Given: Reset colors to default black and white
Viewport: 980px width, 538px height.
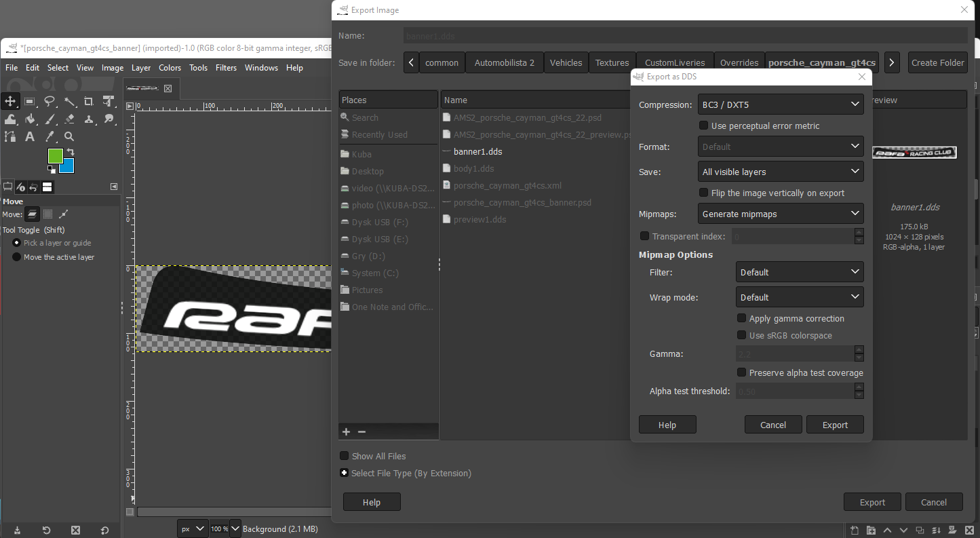Looking at the screenshot, I should click(52, 170).
